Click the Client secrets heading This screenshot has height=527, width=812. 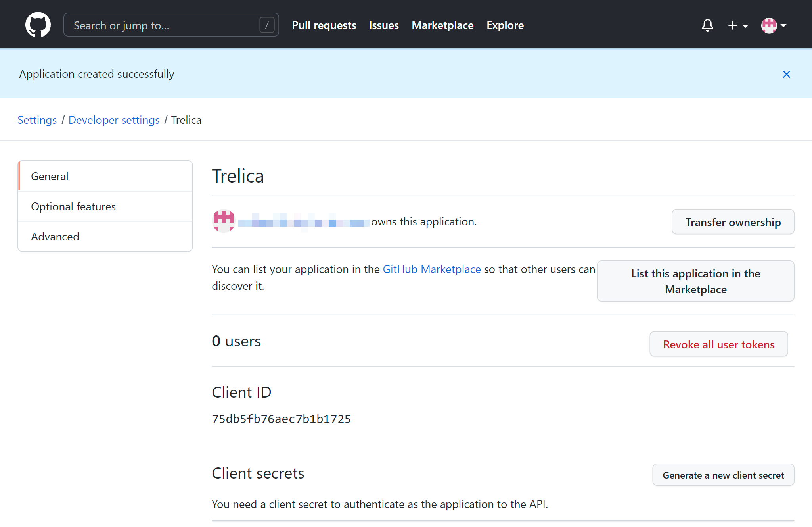pyautogui.click(x=258, y=473)
